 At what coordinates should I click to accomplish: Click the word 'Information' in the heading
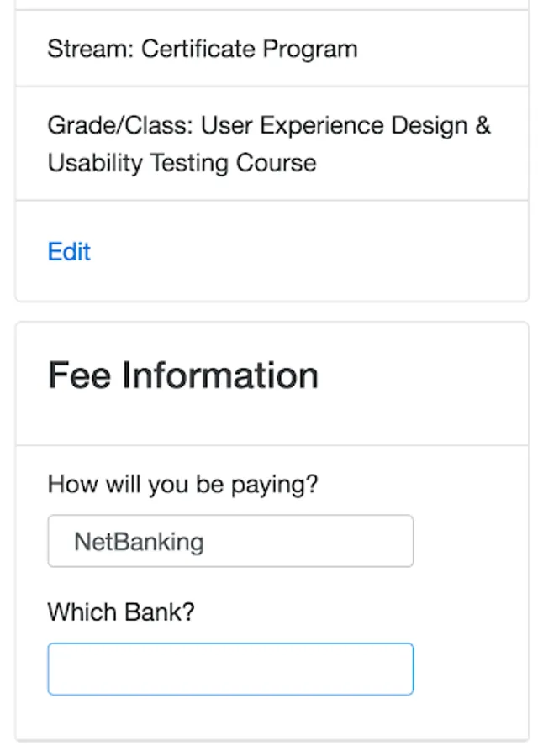(220, 375)
